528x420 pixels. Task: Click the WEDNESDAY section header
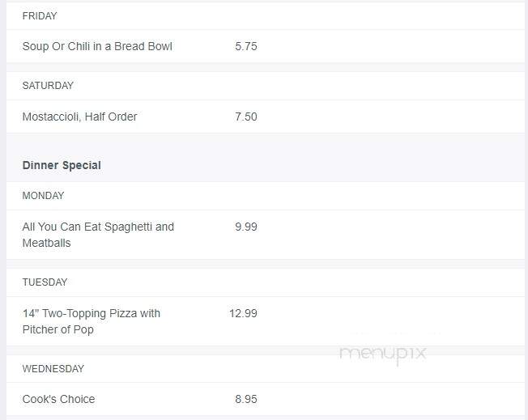pos(53,368)
